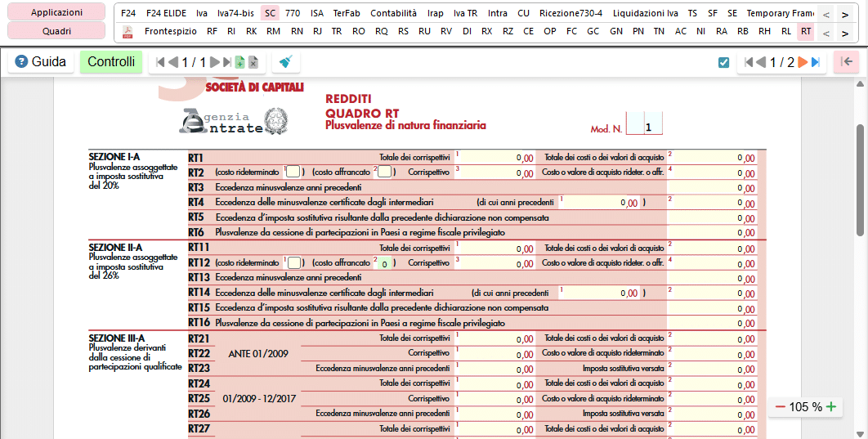Image resolution: width=868 pixels, height=439 pixels.
Task: Check costo rideterminato box in RT12
Action: [294, 262]
